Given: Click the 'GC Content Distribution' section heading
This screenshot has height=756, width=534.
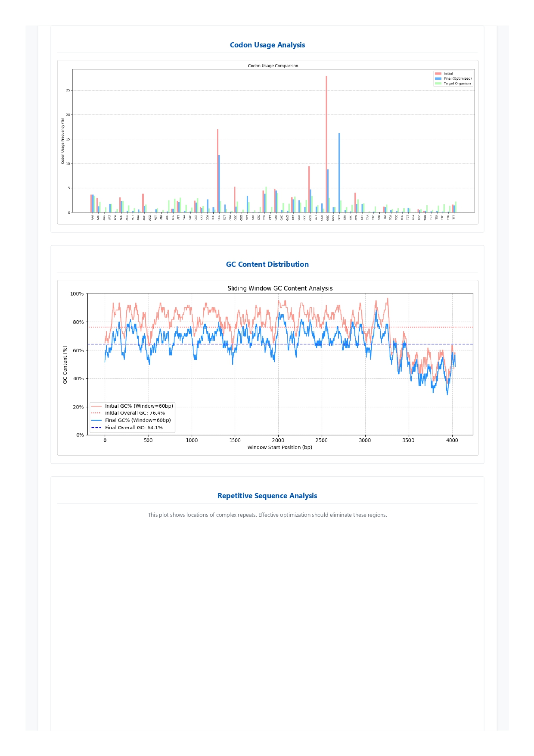Looking at the screenshot, I should point(267,264).
